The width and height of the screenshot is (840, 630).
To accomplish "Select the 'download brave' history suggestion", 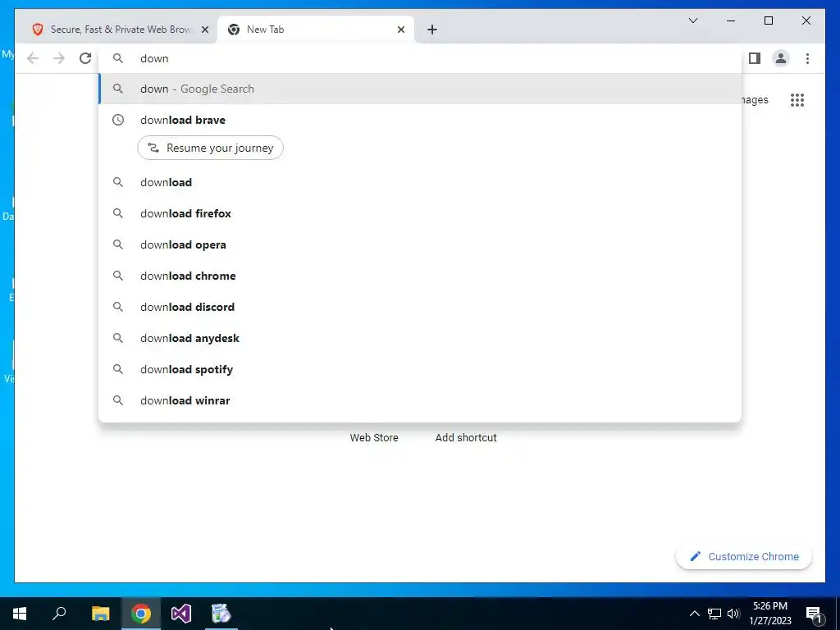I will pyautogui.click(x=421, y=120).
